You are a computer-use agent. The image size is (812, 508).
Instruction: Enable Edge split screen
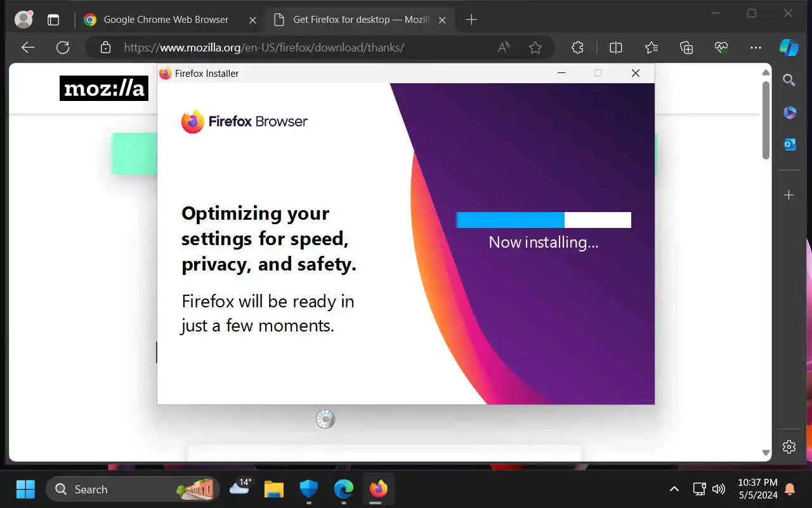[x=615, y=48]
